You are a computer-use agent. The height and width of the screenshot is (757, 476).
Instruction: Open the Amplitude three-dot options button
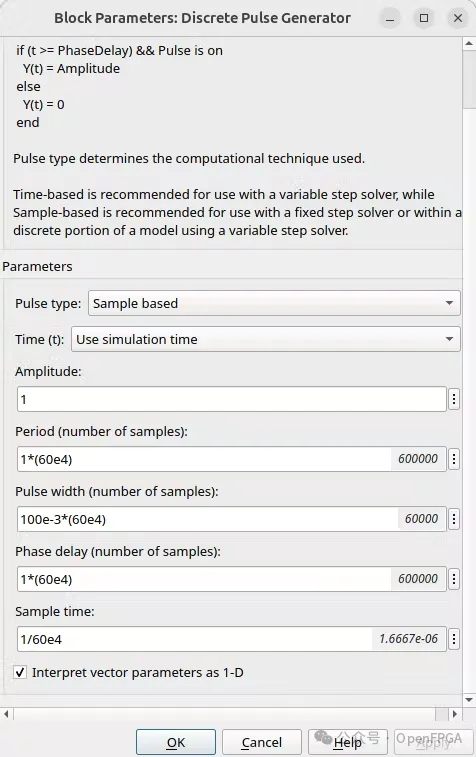454,399
